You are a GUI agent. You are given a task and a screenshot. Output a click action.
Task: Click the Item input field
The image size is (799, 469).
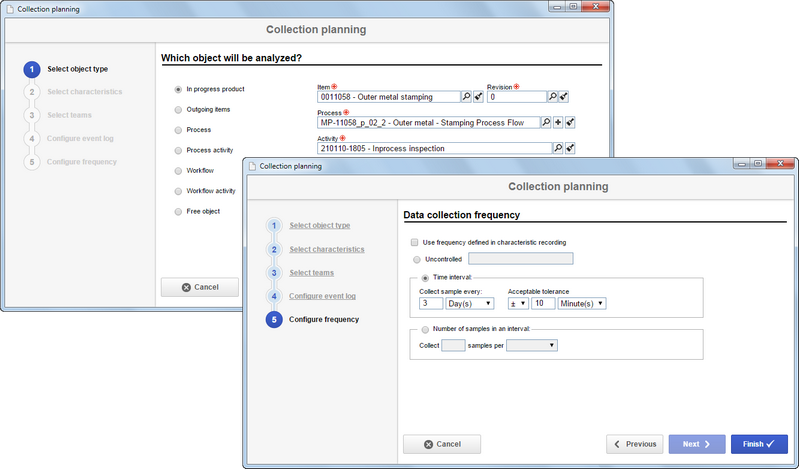point(388,97)
